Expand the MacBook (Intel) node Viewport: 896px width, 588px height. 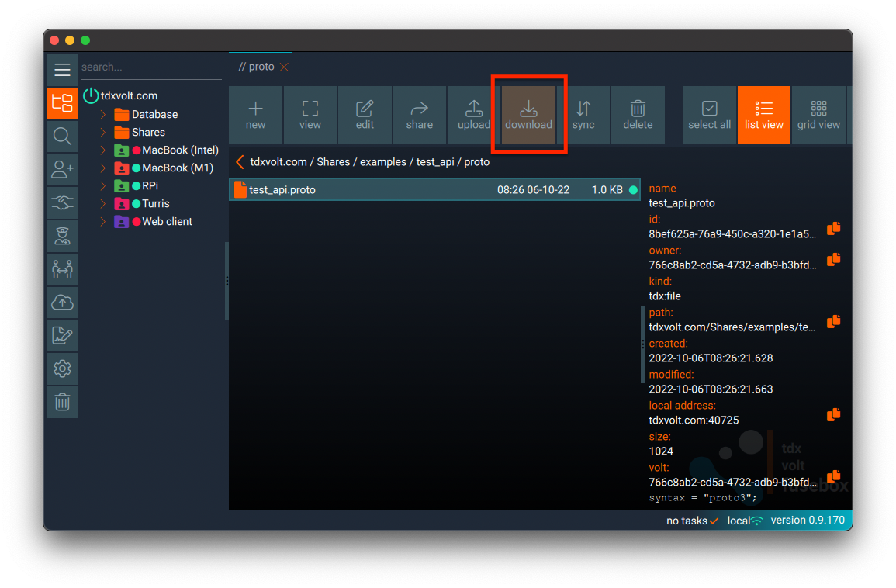point(103,150)
